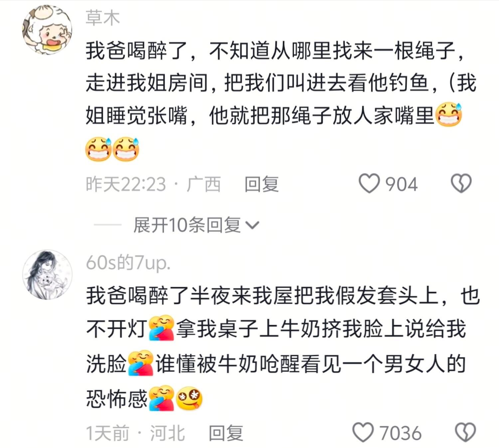Dislike the comment by 60s的7up.
Screen dimensions: 499x448
click(x=465, y=432)
